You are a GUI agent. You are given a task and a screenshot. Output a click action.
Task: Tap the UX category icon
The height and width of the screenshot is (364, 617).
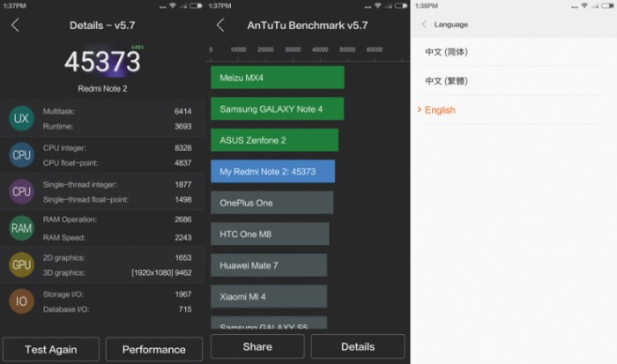tap(21, 118)
